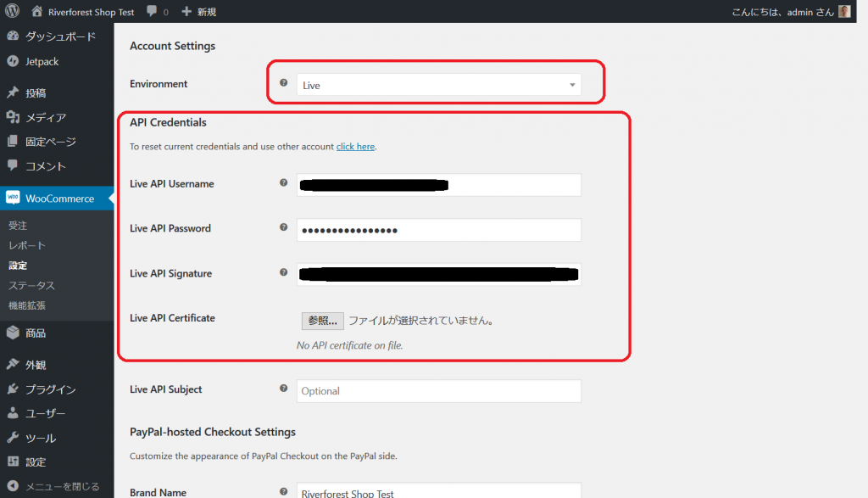Focus the Live API Subject input field
Viewport: 868px width, 498px height.
pyautogui.click(x=438, y=391)
